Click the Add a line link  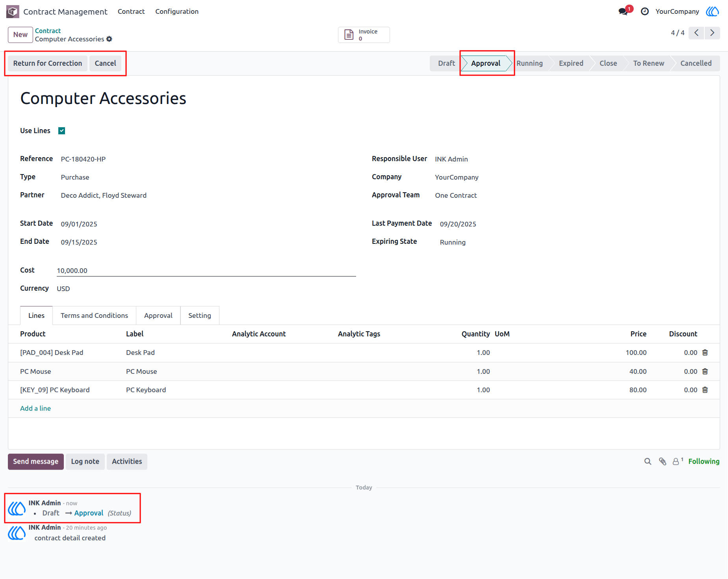point(35,408)
